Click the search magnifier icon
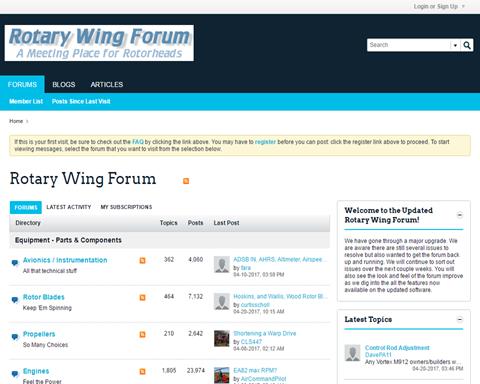 [x=467, y=45]
